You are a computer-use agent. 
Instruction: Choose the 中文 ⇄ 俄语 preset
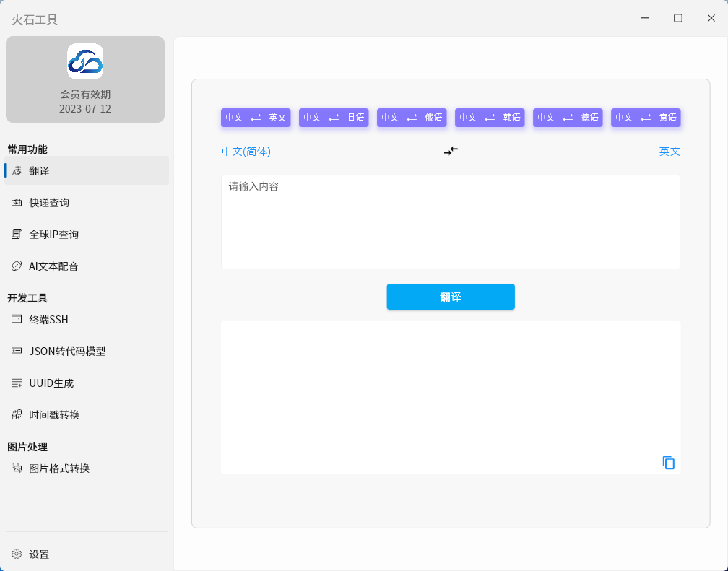(412, 118)
